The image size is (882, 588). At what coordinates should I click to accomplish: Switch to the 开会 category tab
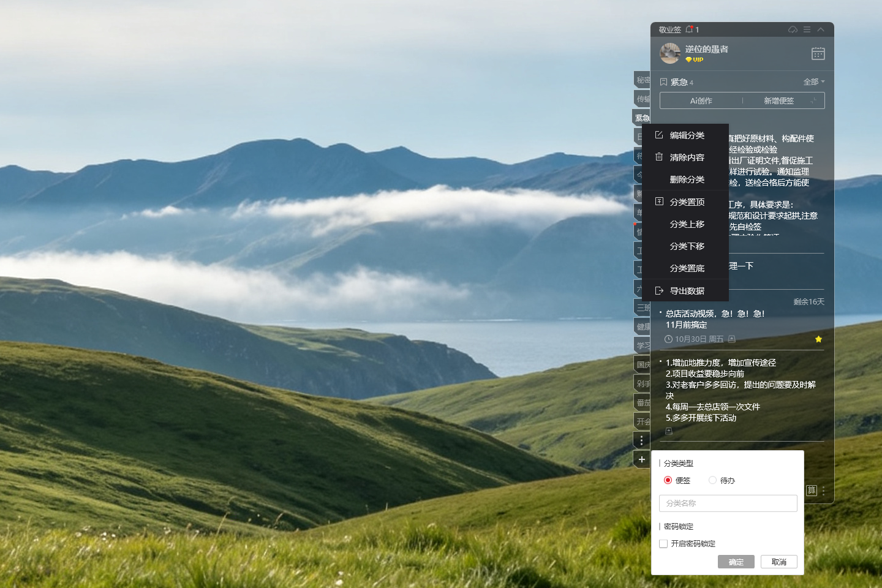click(643, 422)
